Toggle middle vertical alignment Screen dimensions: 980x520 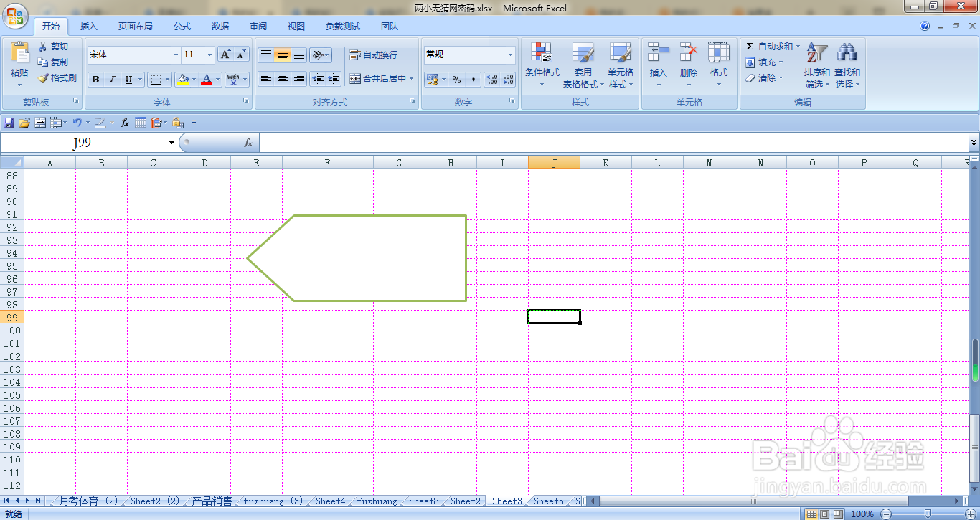pos(283,55)
